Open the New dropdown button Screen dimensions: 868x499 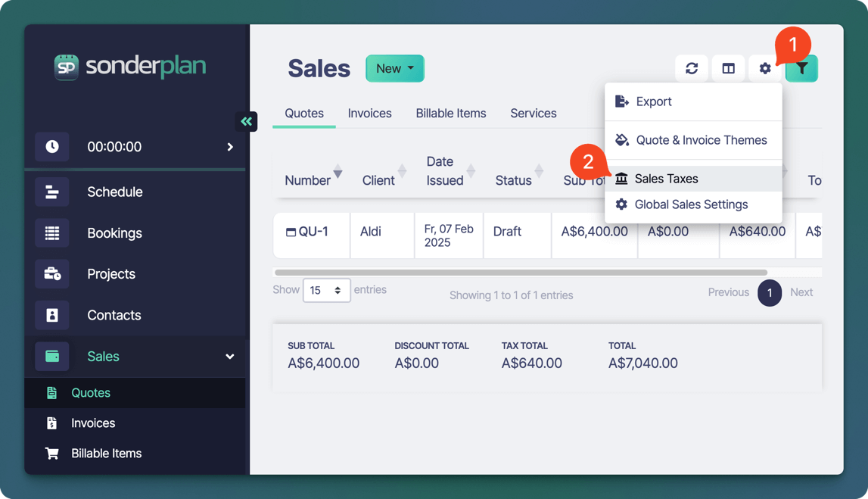395,68
